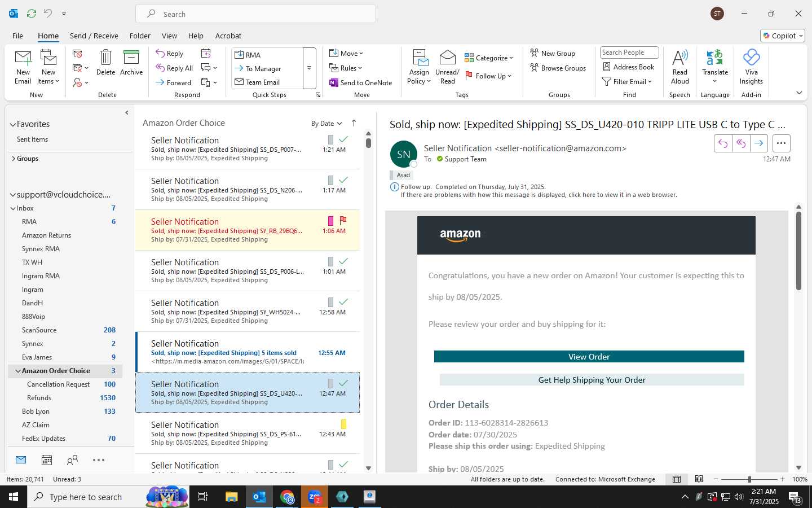The width and height of the screenshot is (812, 508).
Task: Click Get Help Shipping Your Order
Action: point(592,380)
